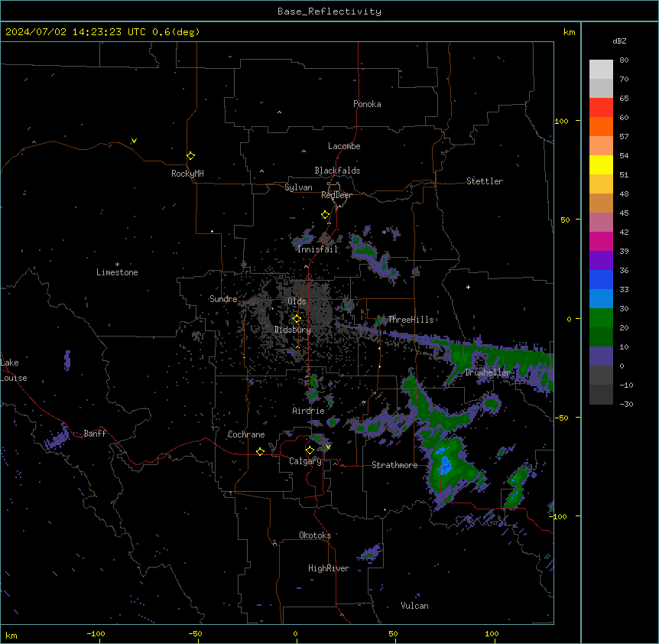Image resolution: width=659 pixels, height=644 pixels.
Task: Select the blue swatch between 36 and 33 dBZ
Action: [601, 279]
